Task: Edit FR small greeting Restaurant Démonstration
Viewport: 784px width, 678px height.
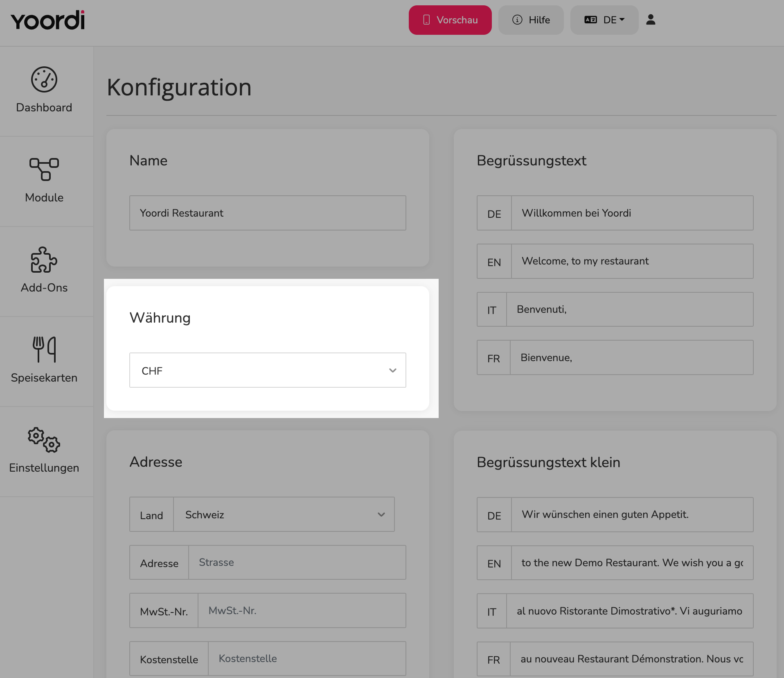Action: pos(632,659)
